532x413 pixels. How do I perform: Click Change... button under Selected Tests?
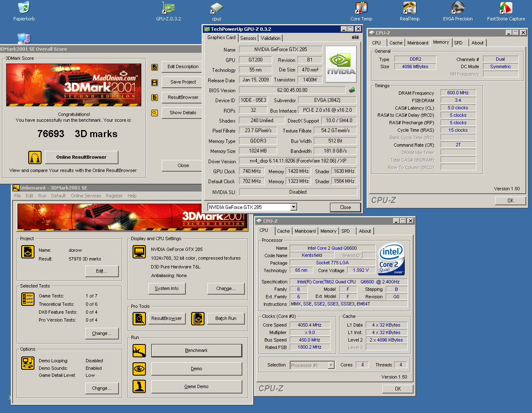102,333
